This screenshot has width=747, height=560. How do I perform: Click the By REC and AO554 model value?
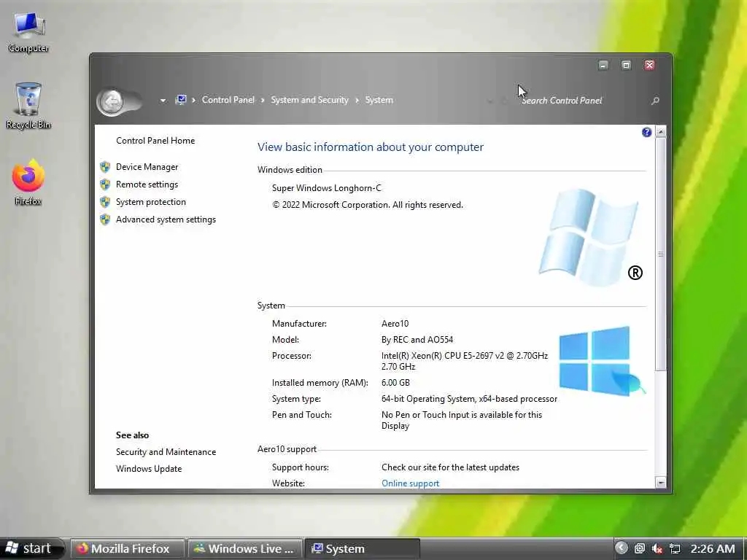coord(417,340)
